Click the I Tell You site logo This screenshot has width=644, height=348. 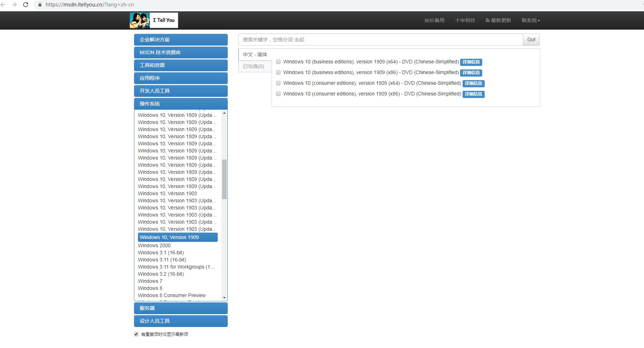[x=154, y=20]
